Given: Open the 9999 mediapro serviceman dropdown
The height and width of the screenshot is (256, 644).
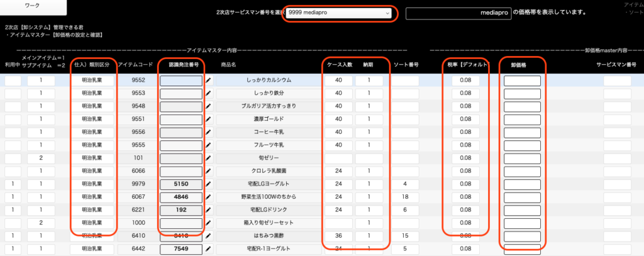Looking at the screenshot, I should pos(339,13).
